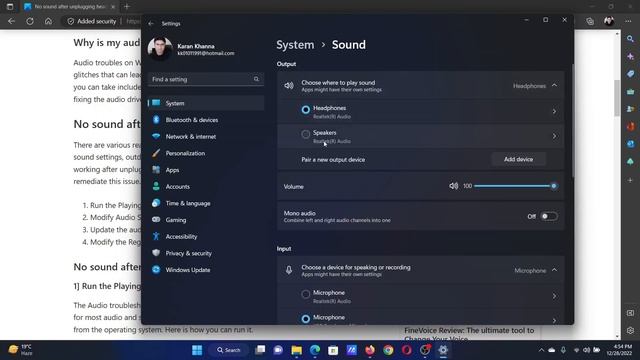Viewport: 640px width, 360px height.
Task: Open Speakers properties chevron
Action: 554,136
